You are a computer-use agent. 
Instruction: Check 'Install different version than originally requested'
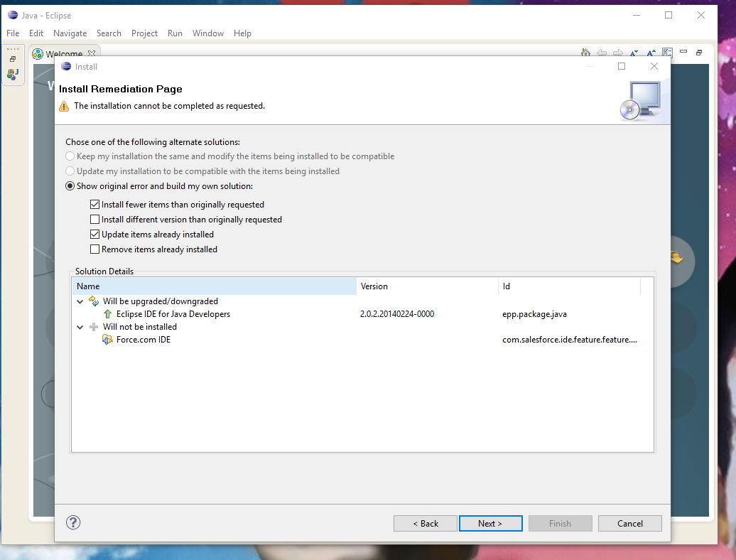tap(94, 219)
